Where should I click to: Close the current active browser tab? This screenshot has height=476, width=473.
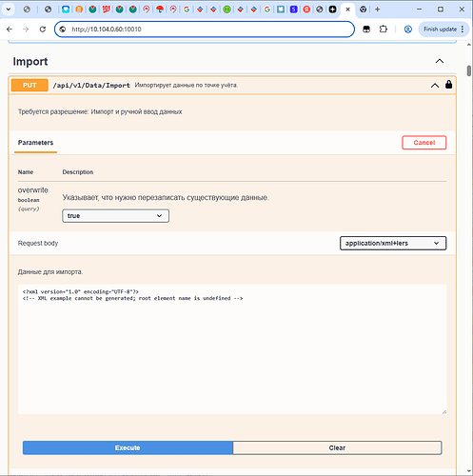point(348,10)
